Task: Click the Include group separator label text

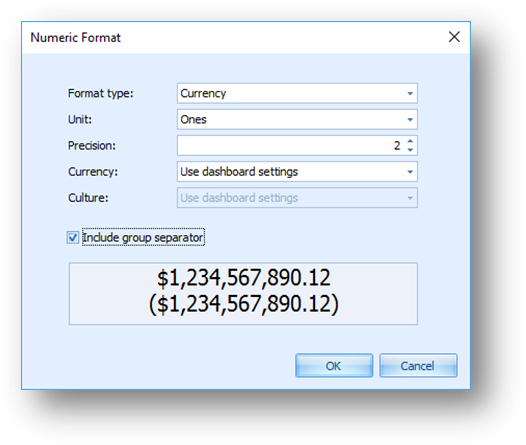Action: pos(143,237)
